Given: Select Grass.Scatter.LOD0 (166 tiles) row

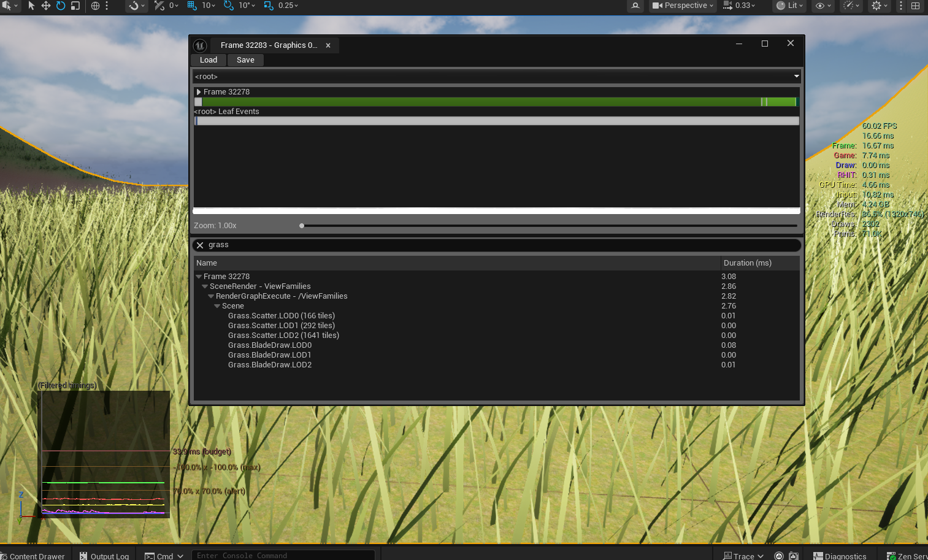Looking at the screenshot, I should pos(497,316).
